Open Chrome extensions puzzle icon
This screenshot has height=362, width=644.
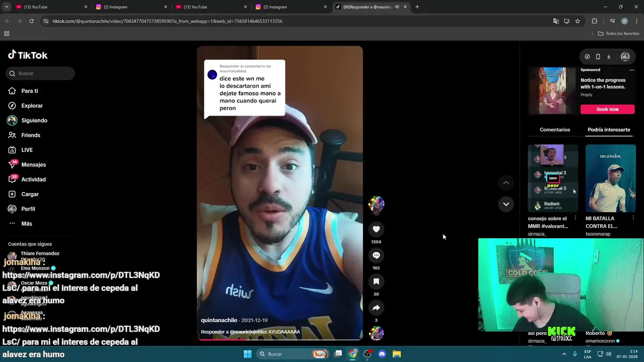[595, 21]
